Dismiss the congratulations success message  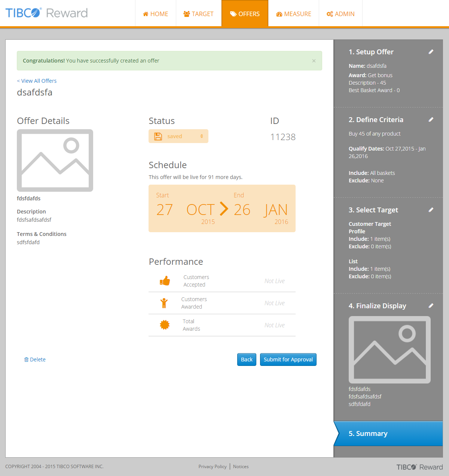pos(314,61)
